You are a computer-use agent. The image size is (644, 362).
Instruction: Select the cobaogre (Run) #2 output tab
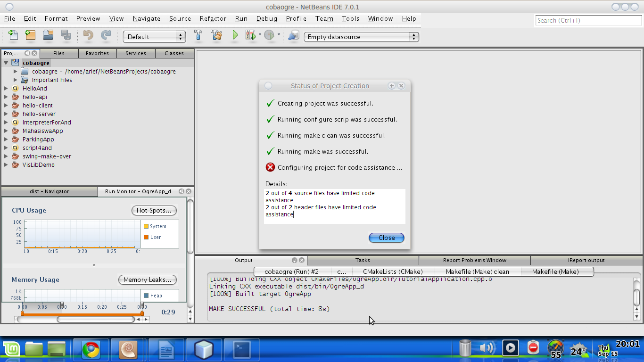(x=292, y=271)
